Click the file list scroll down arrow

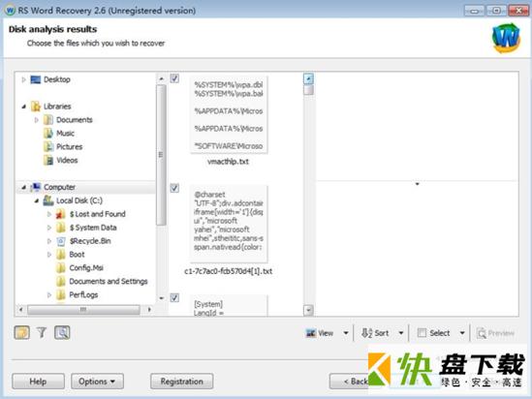click(x=308, y=310)
